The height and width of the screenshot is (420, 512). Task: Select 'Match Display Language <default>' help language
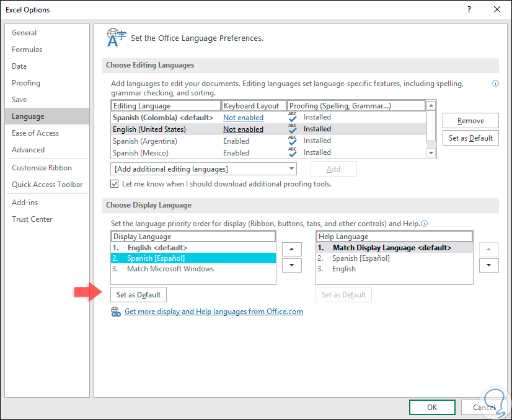pyautogui.click(x=394, y=248)
